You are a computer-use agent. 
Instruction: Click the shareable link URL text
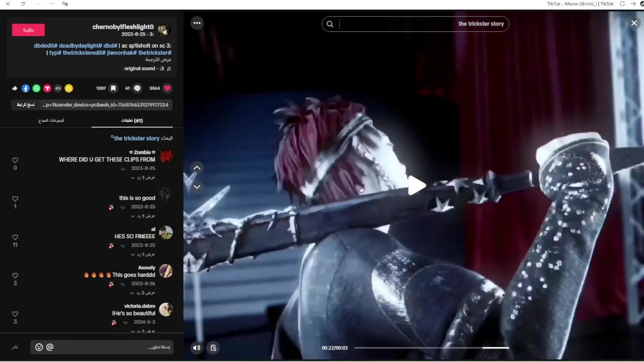coord(106,105)
